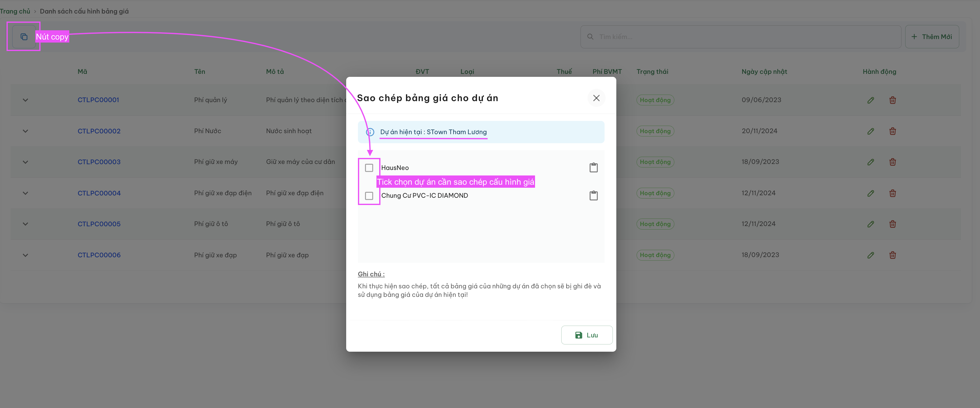Click the paste clipboard icon beside HausNeo
The width and height of the screenshot is (980, 408).
coord(594,167)
